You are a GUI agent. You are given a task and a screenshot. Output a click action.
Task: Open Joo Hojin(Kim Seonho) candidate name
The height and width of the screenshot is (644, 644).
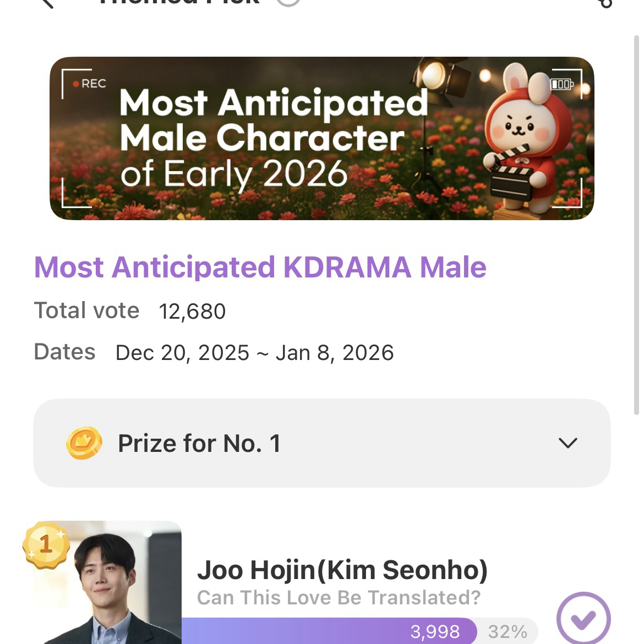tap(342, 570)
